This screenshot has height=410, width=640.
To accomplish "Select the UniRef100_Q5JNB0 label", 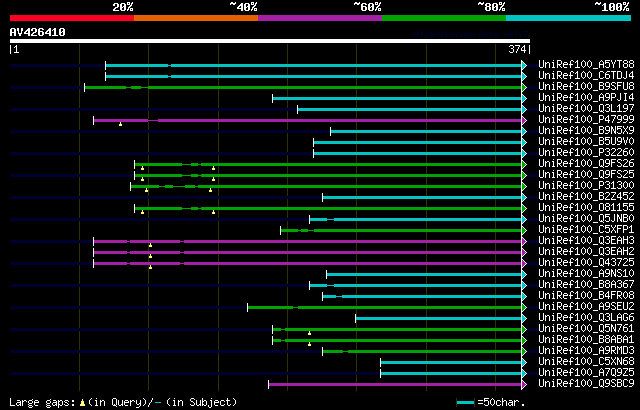I will coord(586,219).
